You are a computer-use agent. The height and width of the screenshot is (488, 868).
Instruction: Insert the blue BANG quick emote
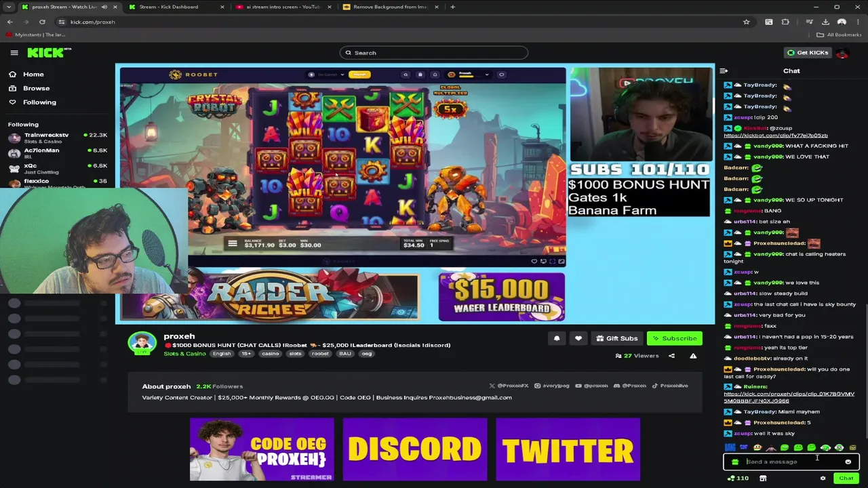point(730,447)
